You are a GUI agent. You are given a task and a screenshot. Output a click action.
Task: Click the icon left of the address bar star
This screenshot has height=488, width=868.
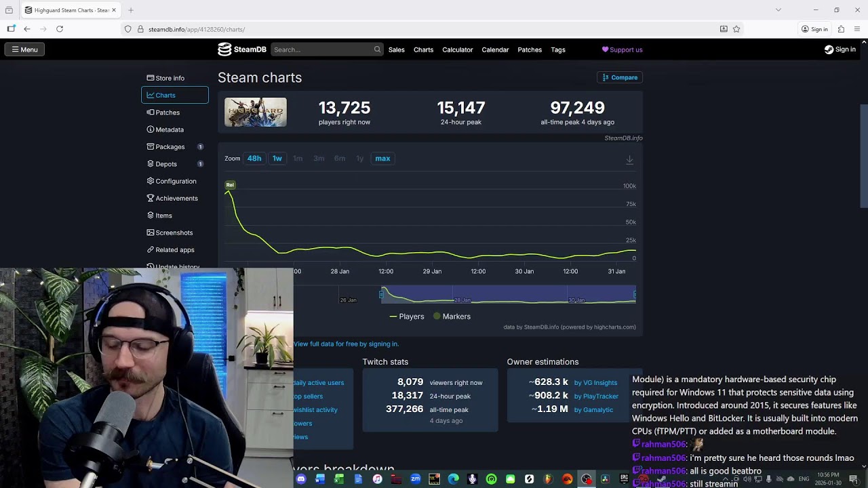[x=724, y=29]
